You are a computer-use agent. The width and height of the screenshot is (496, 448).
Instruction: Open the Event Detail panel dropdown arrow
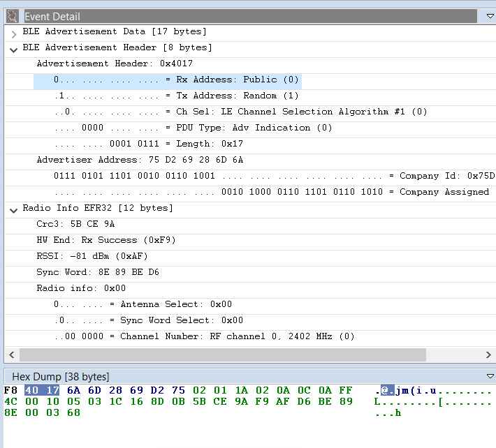pyautogui.click(x=489, y=15)
